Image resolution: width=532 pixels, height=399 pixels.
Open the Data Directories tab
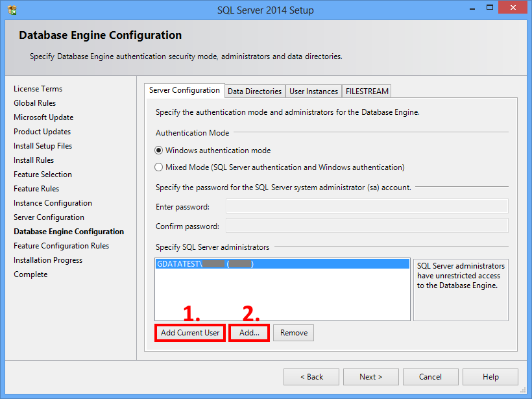255,91
